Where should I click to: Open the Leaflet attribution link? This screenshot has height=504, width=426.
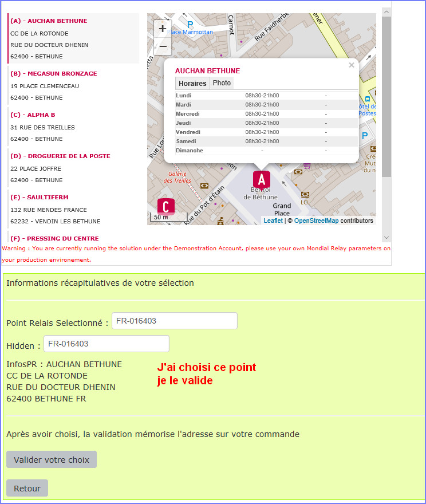[x=273, y=220]
